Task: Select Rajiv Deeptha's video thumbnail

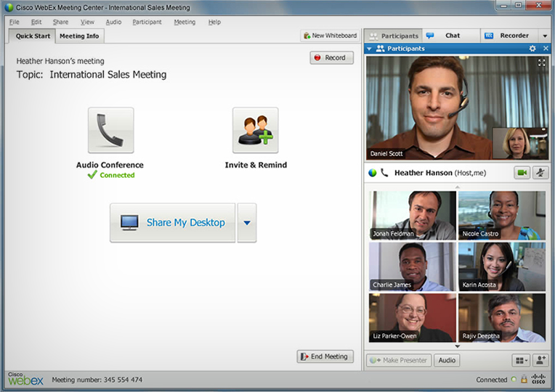Action: pos(502,318)
